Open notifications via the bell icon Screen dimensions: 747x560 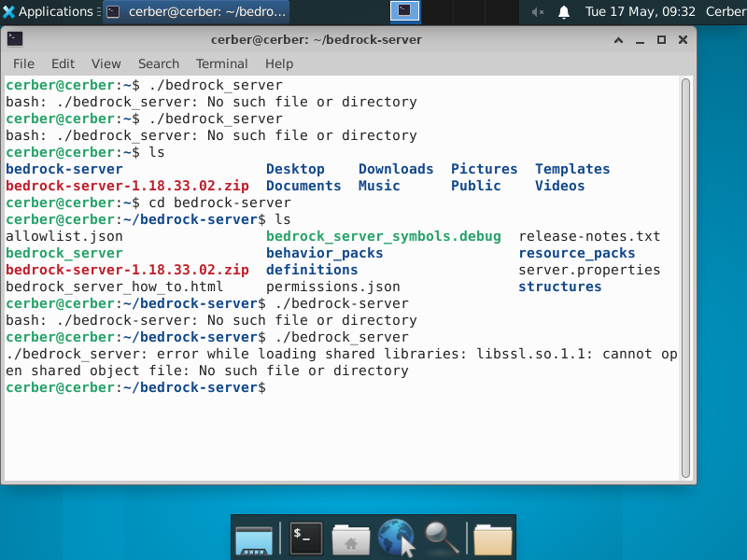[564, 12]
